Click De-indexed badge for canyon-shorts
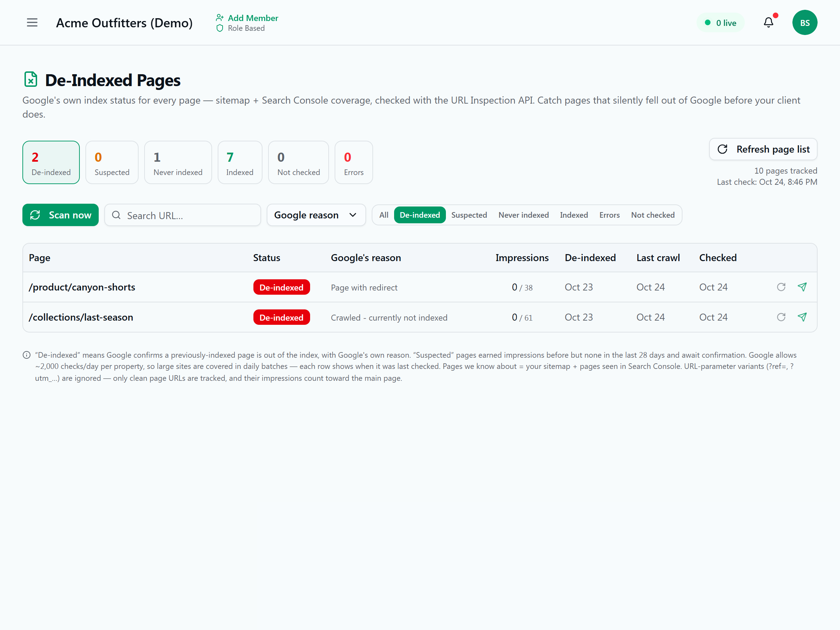 pos(281,287)
